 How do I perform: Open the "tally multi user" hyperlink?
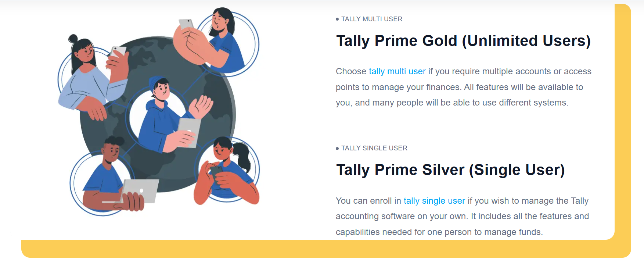click(397, 71)
